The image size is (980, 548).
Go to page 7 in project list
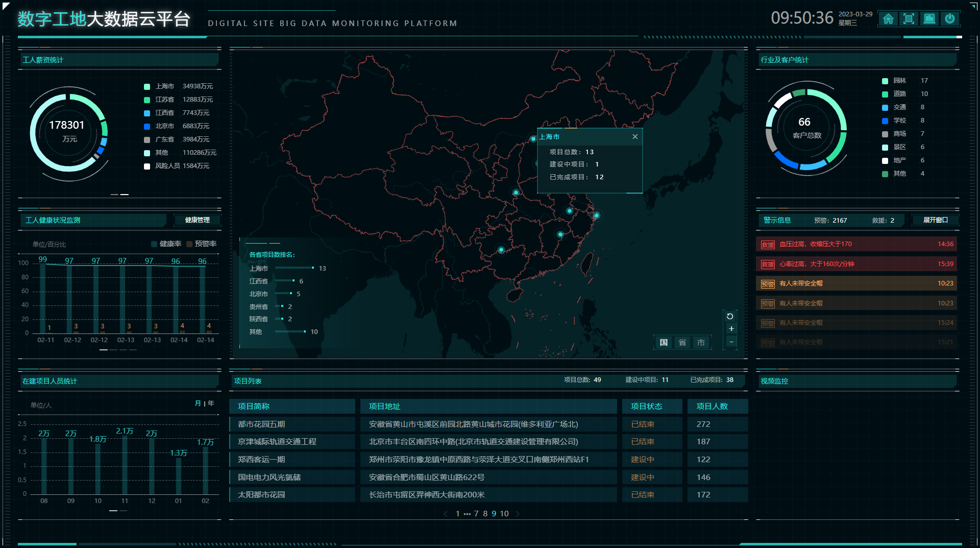click(x=476, y=514)
